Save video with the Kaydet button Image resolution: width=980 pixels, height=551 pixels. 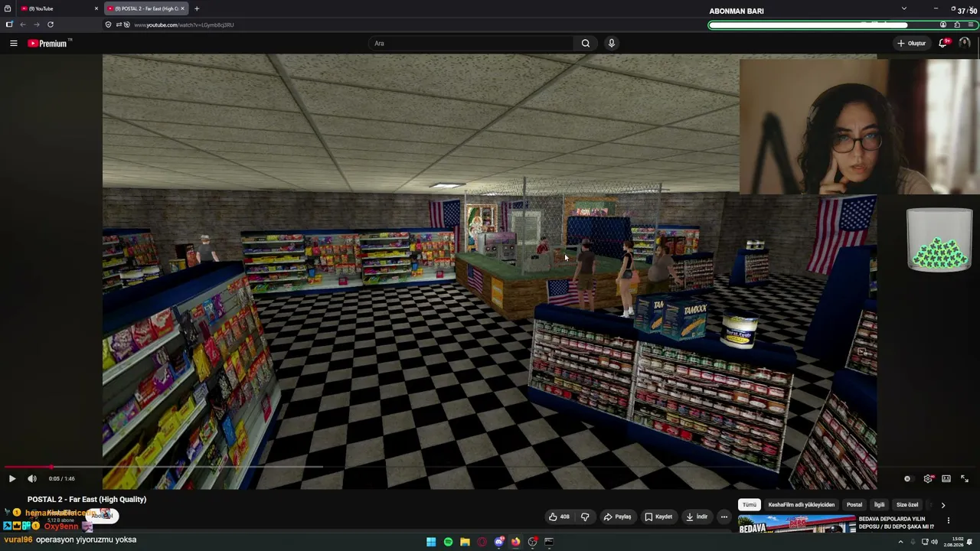point(658,517)
